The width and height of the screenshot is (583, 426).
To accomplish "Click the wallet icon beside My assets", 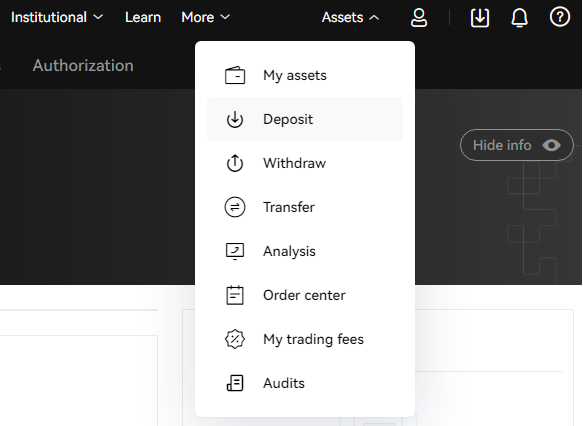I will (x=235, y=75).
